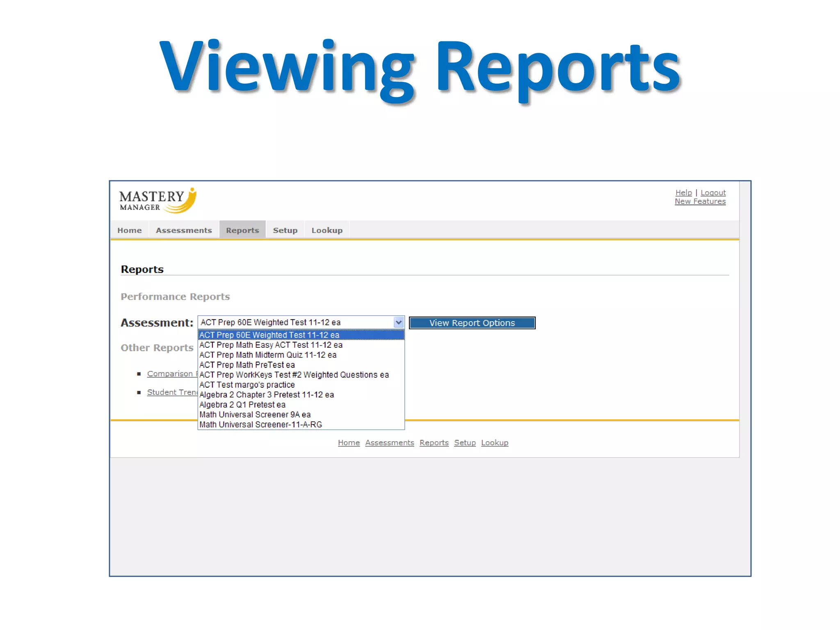Select ACT Prep Math Easy ACT Test option
The height and width of the screenshot is (630, 840).
(x=271, y=345)
